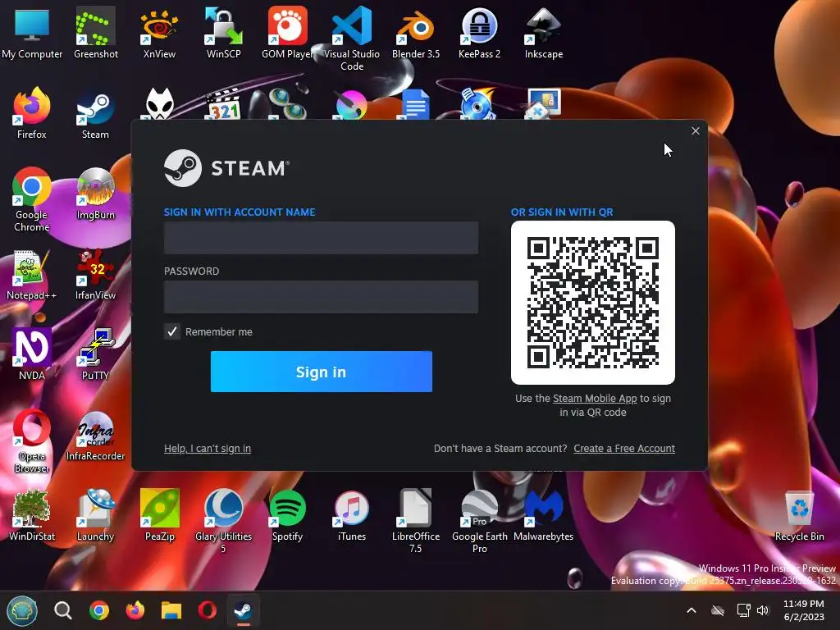Open Firefox from the taskbar
Image resolution: width=840 pixels, height=630 pixels.
135,610
